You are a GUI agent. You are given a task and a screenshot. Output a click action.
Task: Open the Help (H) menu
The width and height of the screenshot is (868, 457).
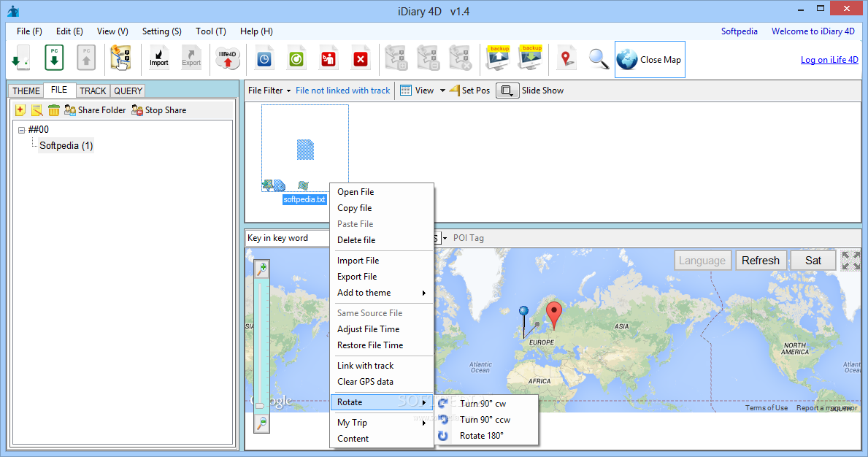256,31
